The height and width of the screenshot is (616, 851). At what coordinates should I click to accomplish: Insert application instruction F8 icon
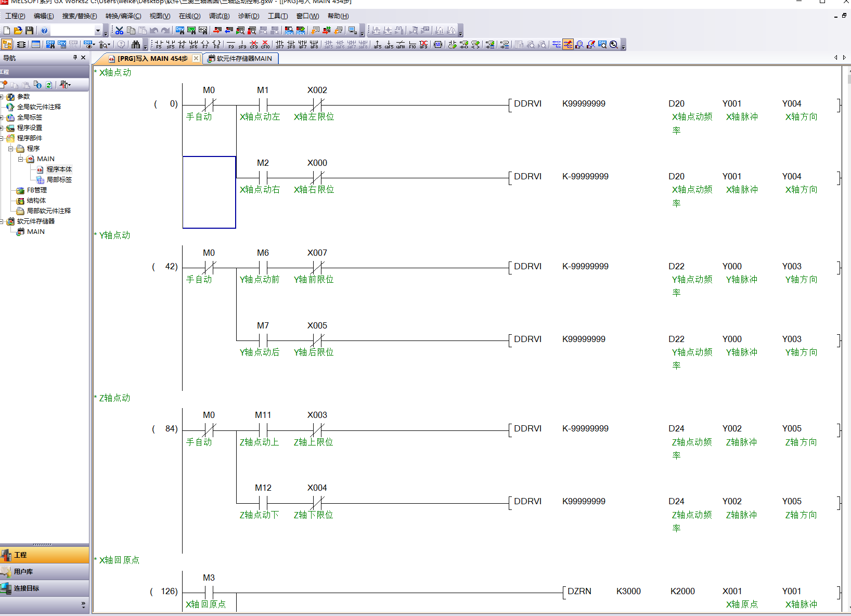click(x=216, y=45)
